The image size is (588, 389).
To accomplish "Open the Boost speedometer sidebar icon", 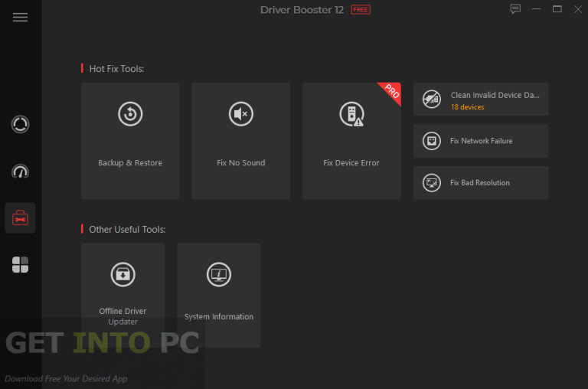I will click(x=20, y=172).
